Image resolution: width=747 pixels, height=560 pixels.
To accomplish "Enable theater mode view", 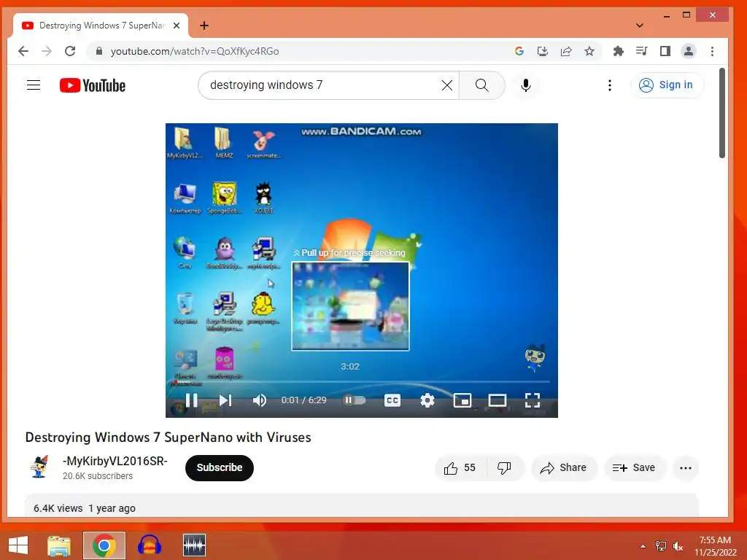I will pyautogui.click(x=498, y=400).
